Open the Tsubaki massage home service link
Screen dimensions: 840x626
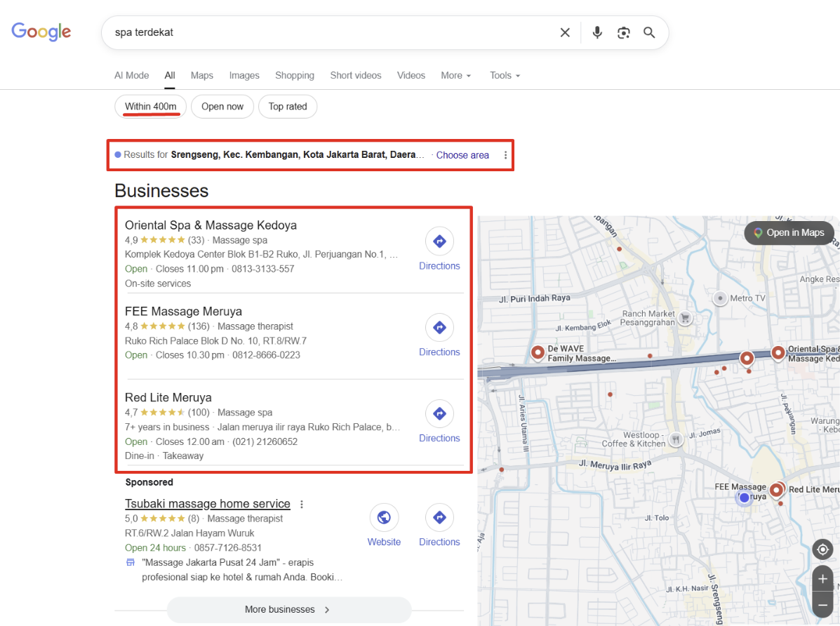pos(207,504)
